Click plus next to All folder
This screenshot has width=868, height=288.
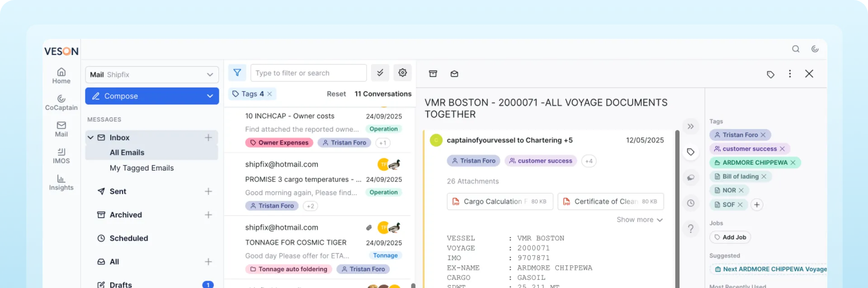click(x=208, y=262)
